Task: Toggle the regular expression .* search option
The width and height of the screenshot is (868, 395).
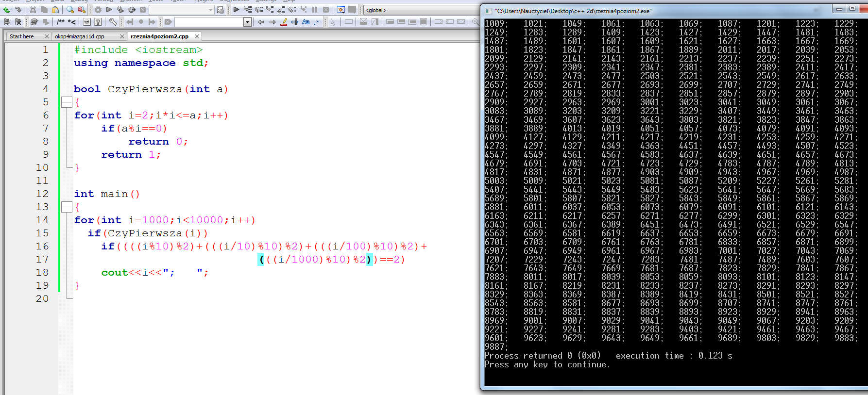Action: point(317,22)
